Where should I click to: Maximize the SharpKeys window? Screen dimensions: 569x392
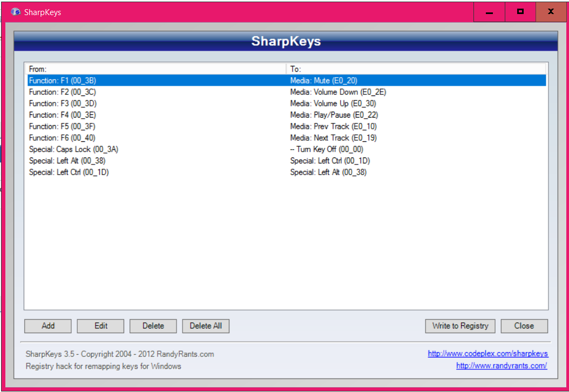[x=520, y=12]
